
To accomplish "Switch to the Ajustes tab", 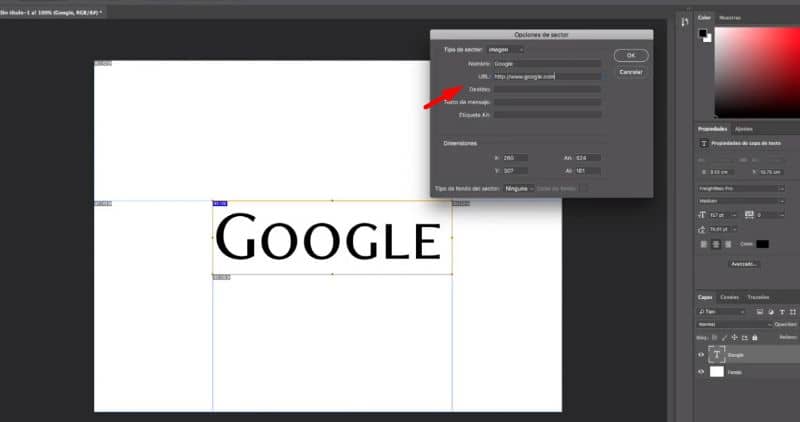I will click(x=743, y=129).
